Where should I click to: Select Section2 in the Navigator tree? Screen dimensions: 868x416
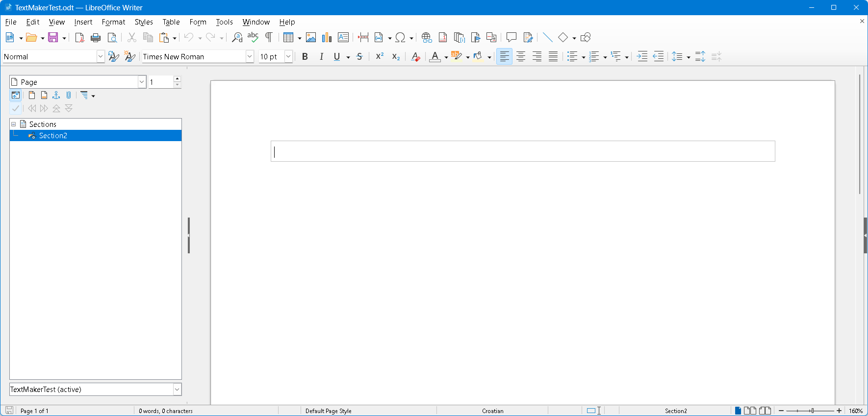53,136
